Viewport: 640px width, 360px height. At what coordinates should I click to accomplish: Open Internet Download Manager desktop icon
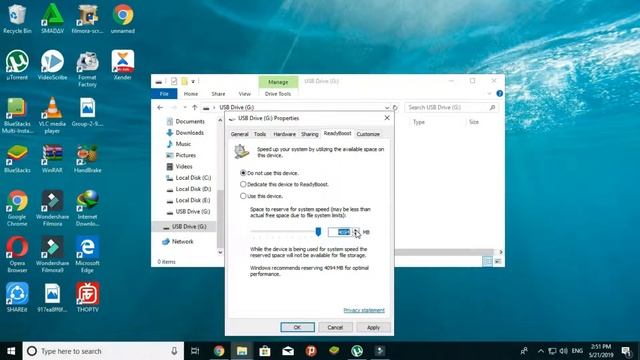[x=87, y=208]
